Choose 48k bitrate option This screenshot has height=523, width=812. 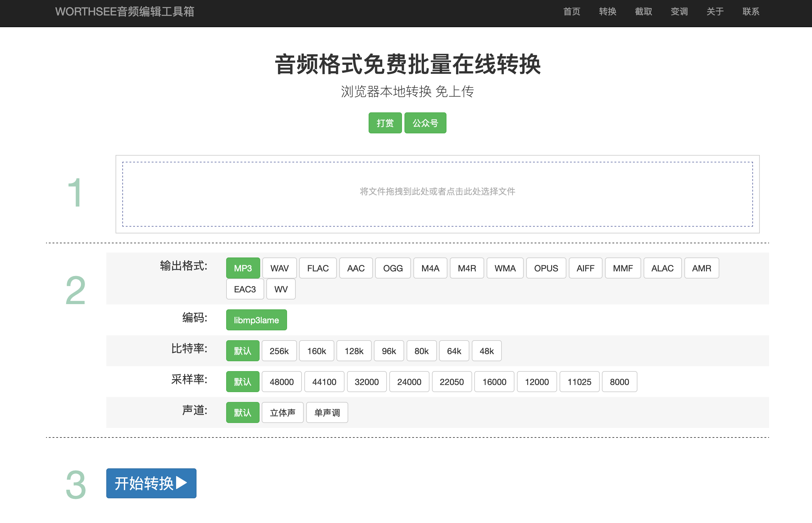[x=486, y=351]
